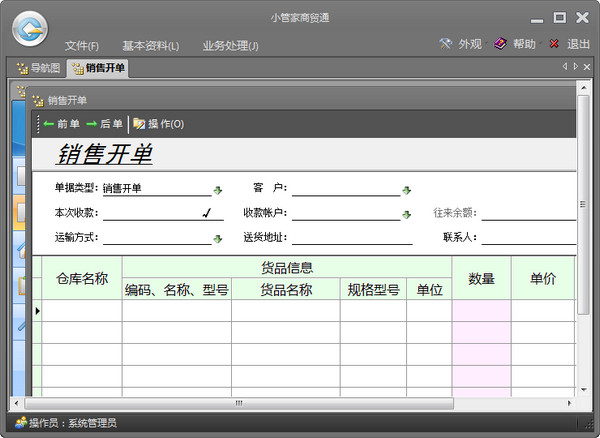
Task: Toggle the 本次收款 checkmark
Action: click(x=207, y=213)
